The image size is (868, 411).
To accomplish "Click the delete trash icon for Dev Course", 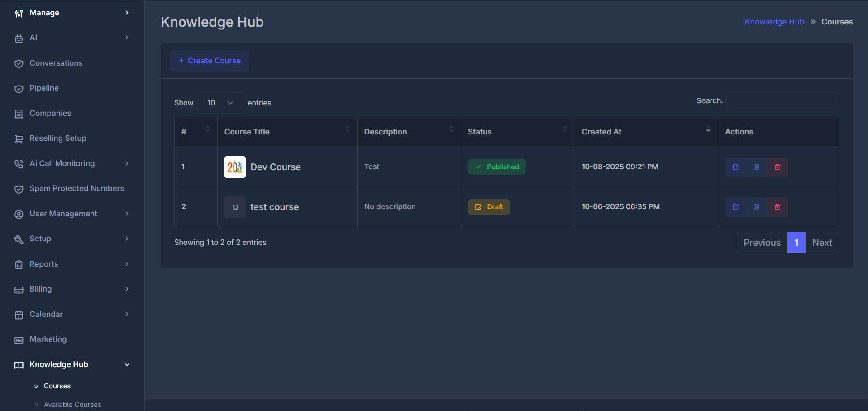I will 776,167.
